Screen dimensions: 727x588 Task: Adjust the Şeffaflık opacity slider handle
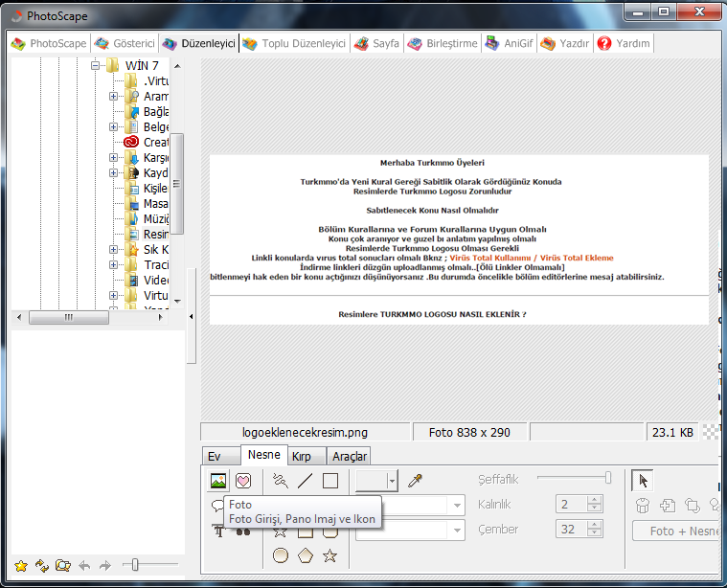608,478
